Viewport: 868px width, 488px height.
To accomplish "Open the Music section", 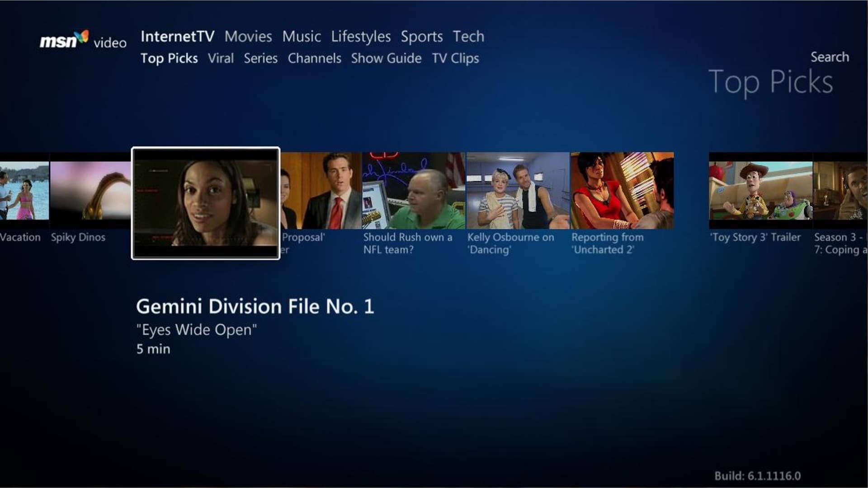I will (x=301, y=36).
